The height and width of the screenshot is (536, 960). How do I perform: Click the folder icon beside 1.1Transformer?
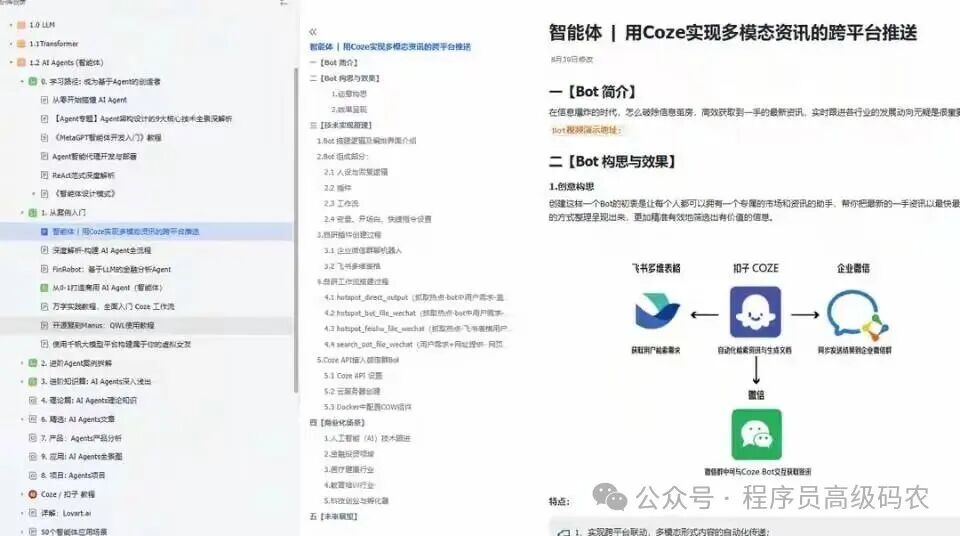(x=21, y=44)
